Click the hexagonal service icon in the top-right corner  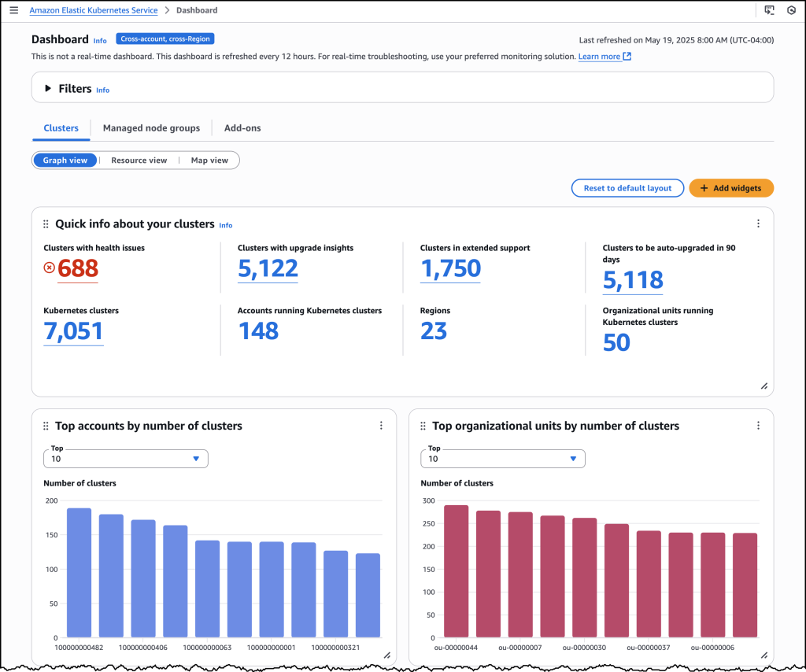click(x=792, y=10)
